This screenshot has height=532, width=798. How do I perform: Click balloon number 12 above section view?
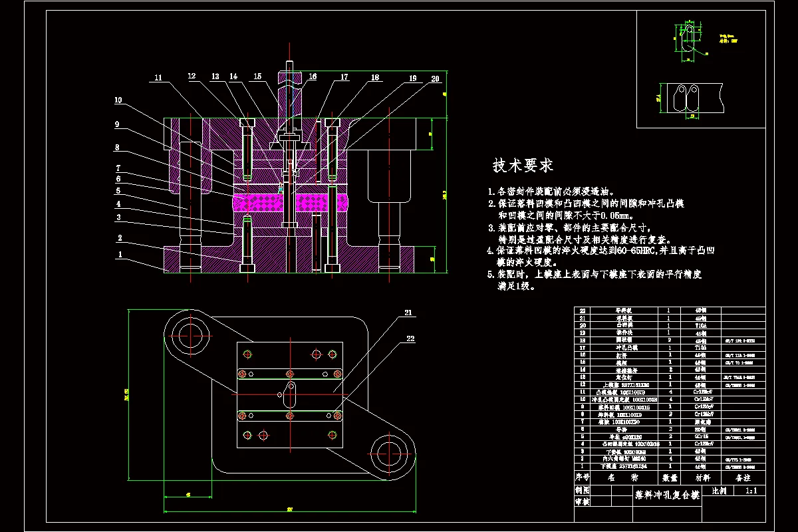192,76
